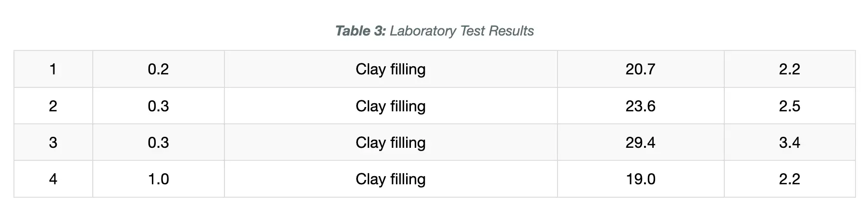Click the 0.2 value in row 1

click(159, 69)
